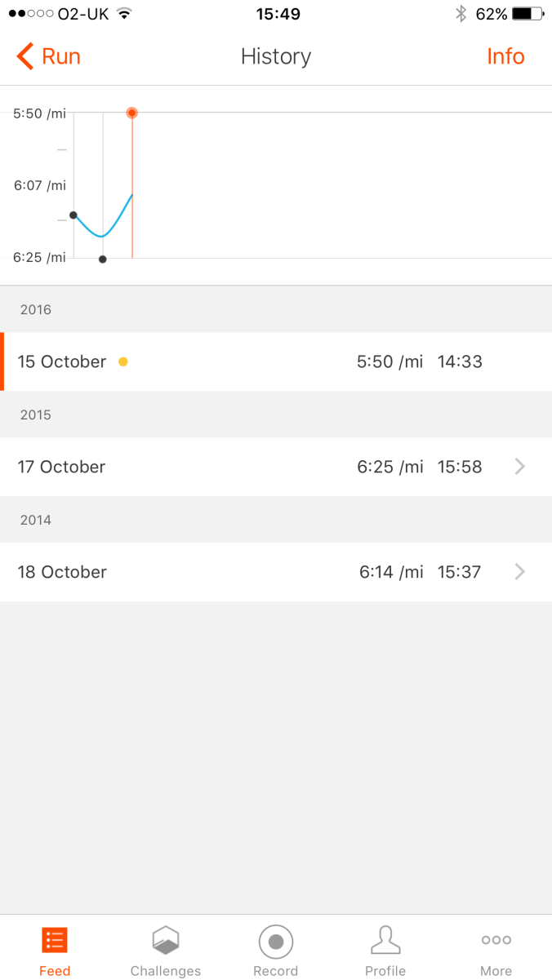Tap the Wi-Fi signal icon
This screenshot has height=980, width=552.
pyautogui.click(x=124, y=14)
